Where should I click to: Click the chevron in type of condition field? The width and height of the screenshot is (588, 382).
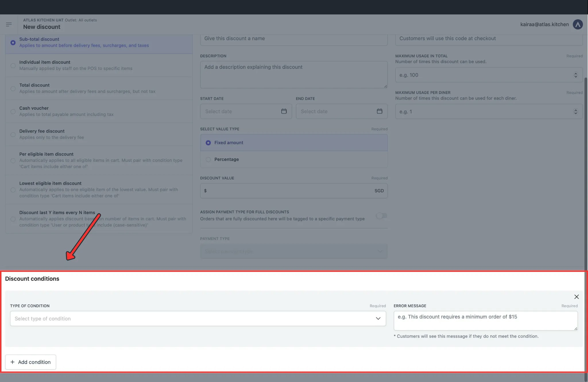[x=378, y=318]
